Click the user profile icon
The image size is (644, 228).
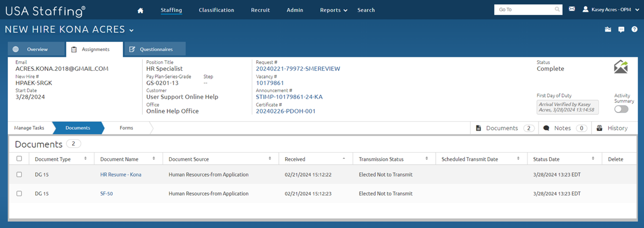pyautogui.click(x=586, y=9)
